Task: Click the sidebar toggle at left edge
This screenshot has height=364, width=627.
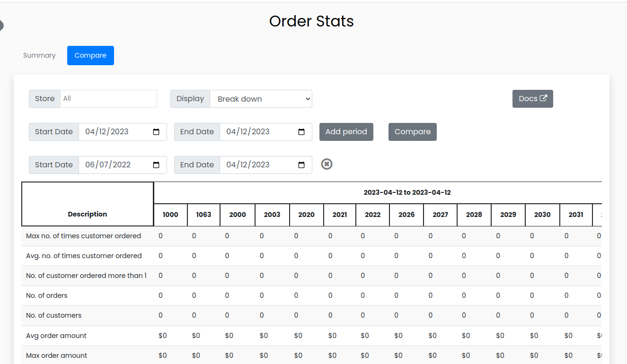Action: pos(1,26)
